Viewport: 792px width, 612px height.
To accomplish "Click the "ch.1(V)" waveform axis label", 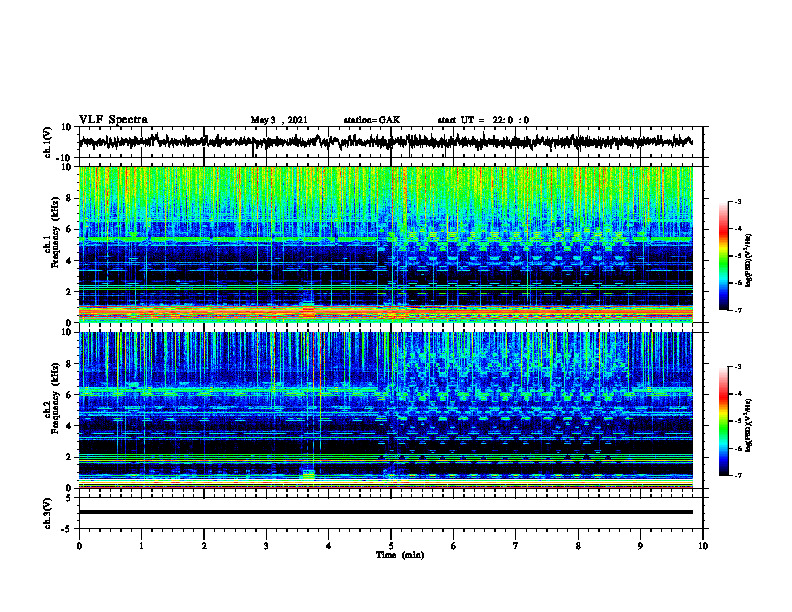I will click(x=48, y=142).
